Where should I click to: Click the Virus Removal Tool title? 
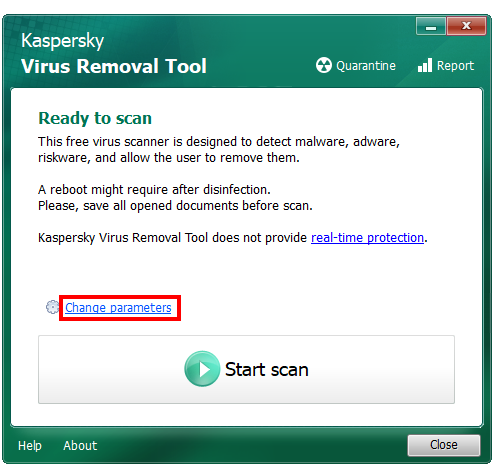(x=114, y=66)
